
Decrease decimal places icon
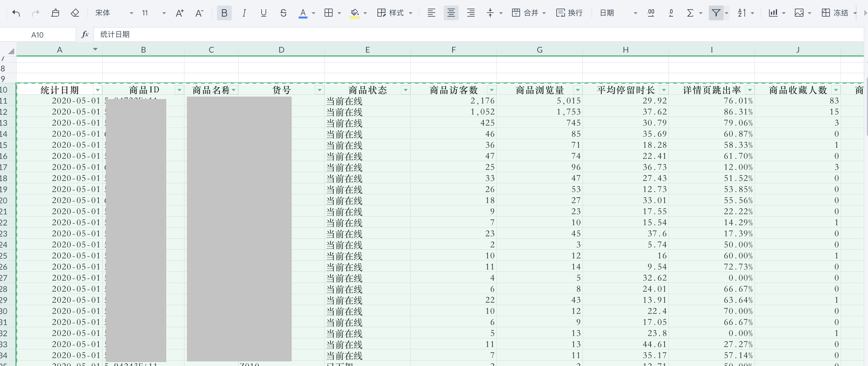coord(671,13)
